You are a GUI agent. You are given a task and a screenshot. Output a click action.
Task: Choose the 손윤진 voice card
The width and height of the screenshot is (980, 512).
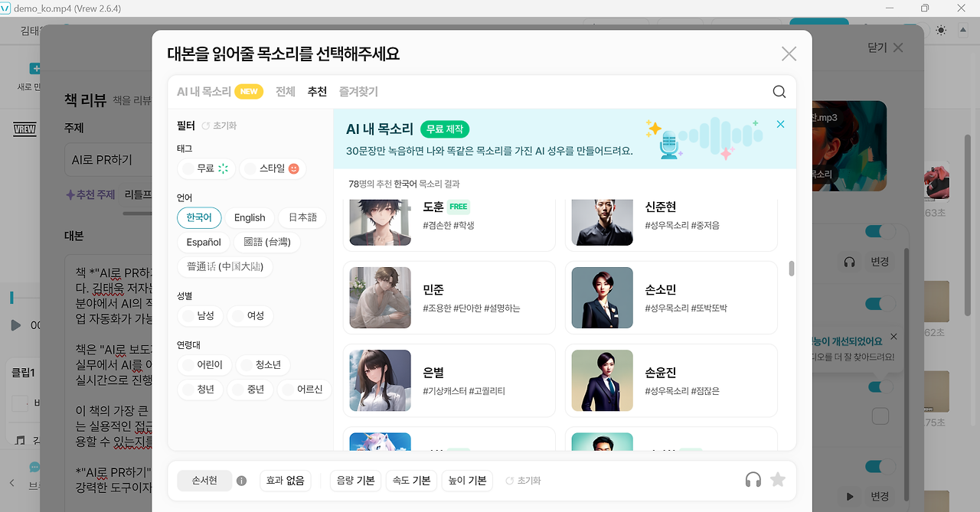[x=671, y=380]
